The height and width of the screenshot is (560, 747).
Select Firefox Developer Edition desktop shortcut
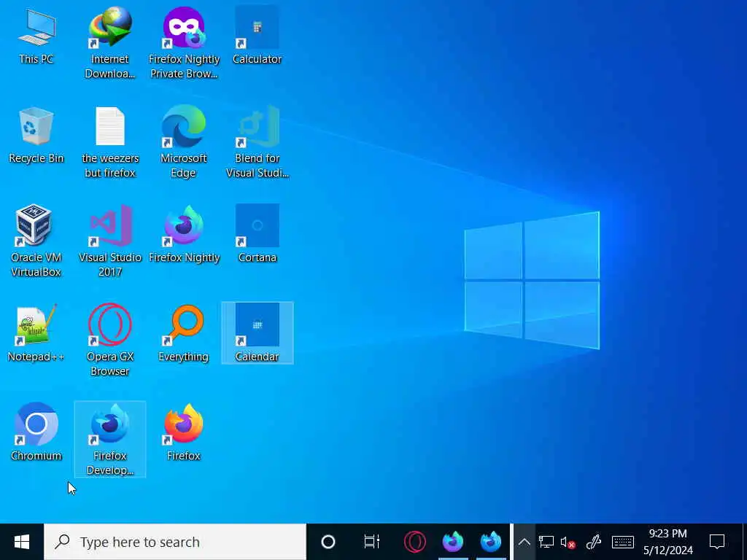(110, 439)
